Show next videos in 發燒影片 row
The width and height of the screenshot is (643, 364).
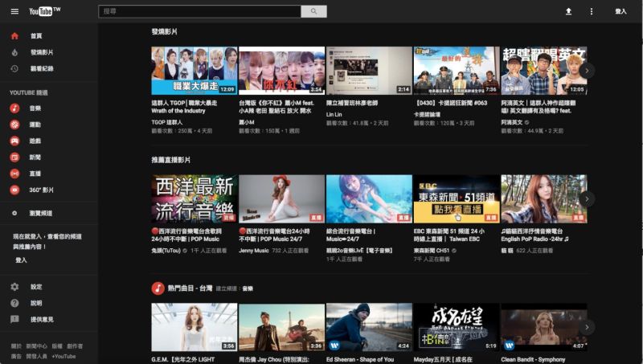[587, 71]
